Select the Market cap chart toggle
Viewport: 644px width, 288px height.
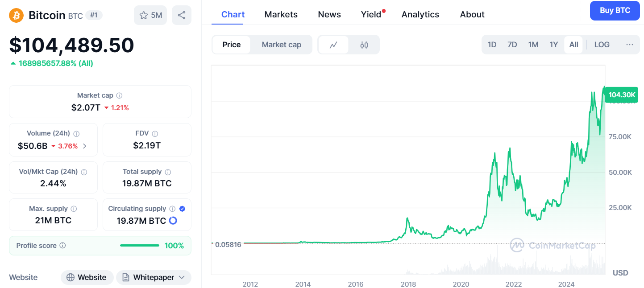(281, 45)
